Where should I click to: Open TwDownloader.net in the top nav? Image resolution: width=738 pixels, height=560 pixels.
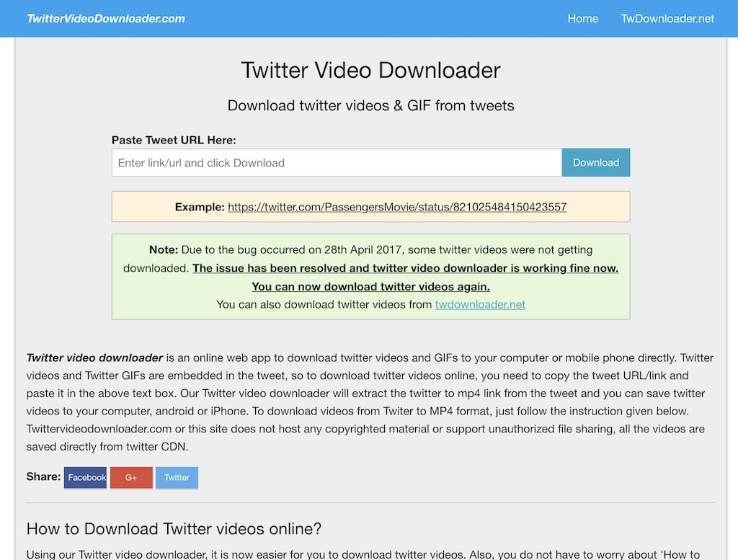tap(667, 19)
